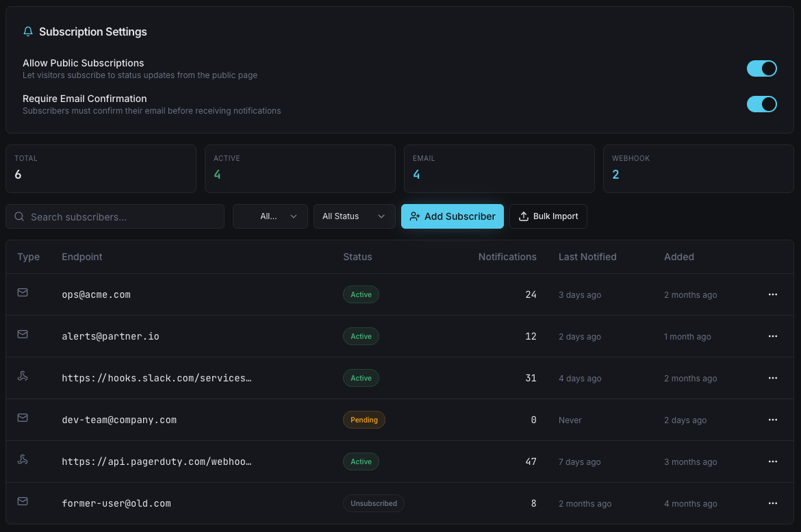This screenshot has width=801, height=532.
Task: Open the All... type filter dropdown
Action: [270, 216]
